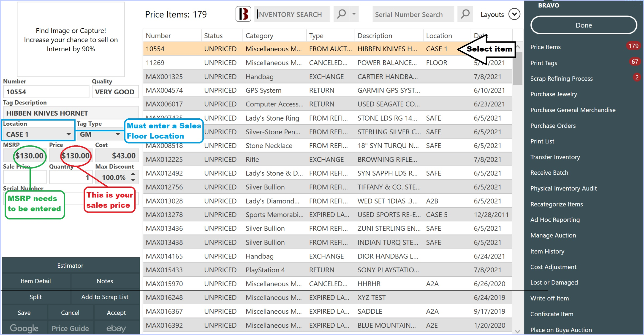Click the Accept button
The image size is (644, 335).
pyautogui.click(x=117, y=313)
